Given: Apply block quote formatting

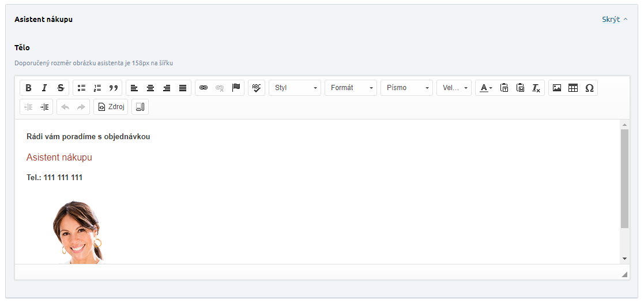Looking at the screenshot, I should [x=114, y=88].
